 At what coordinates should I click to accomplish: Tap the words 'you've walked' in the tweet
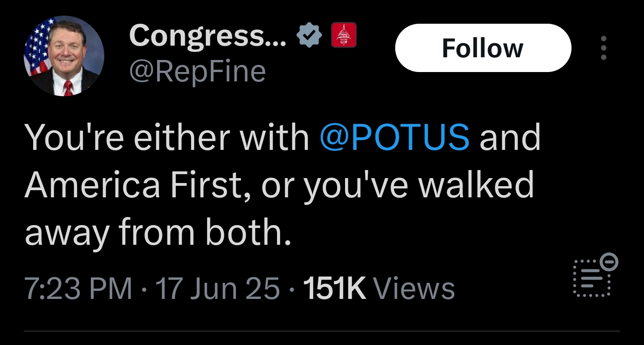[x=419, y=186]
